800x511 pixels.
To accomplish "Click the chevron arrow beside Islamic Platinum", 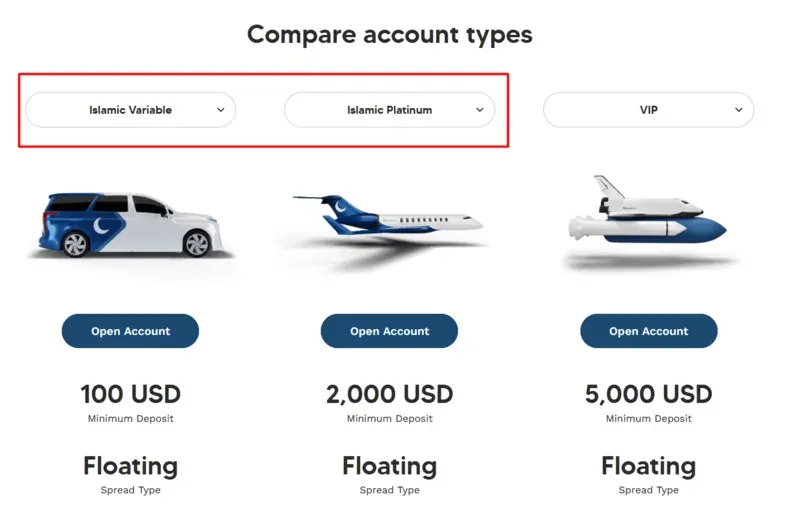I will pyautogui.click(x=480, y=110).
